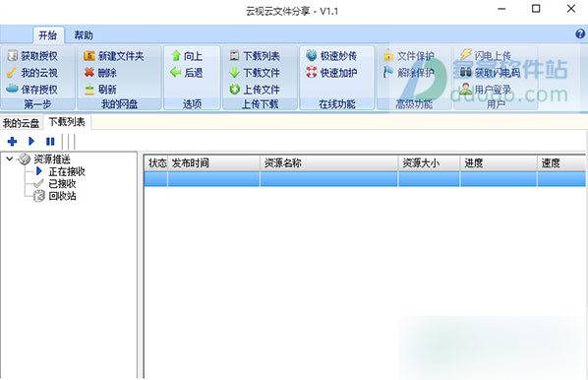
Task: Select the 已接收 tree item
Action: tap(62, 184)
